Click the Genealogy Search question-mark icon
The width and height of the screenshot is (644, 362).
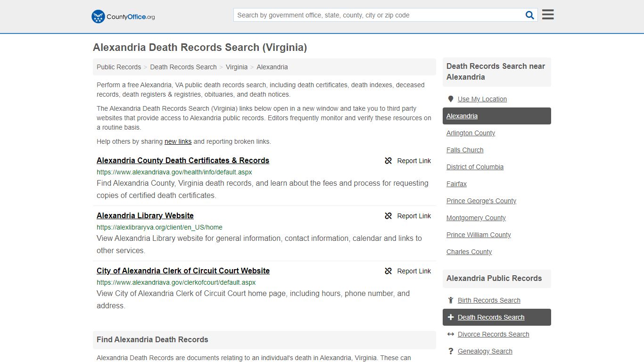tap(451, 351)
